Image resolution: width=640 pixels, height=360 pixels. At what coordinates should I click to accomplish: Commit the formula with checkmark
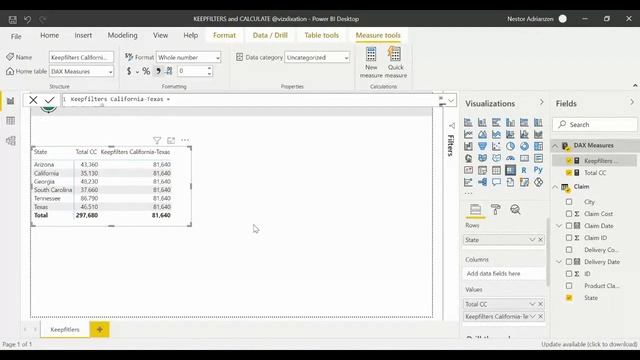[50, 100]
